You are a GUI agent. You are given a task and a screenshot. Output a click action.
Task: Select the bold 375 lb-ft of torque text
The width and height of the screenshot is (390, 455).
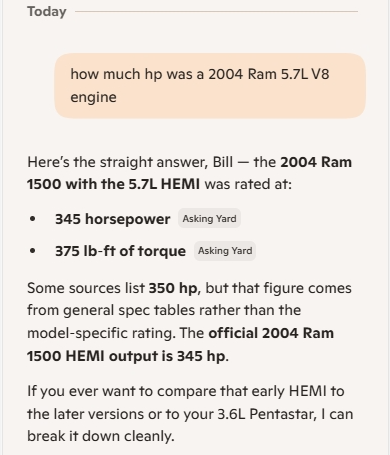[120, 251]
